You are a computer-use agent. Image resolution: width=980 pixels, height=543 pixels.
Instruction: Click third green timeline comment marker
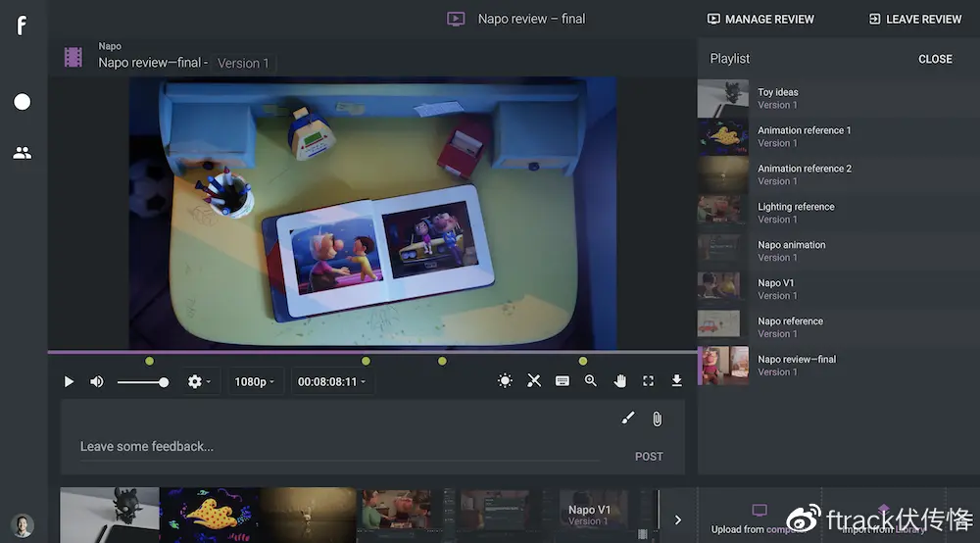(x=443, y=361)
